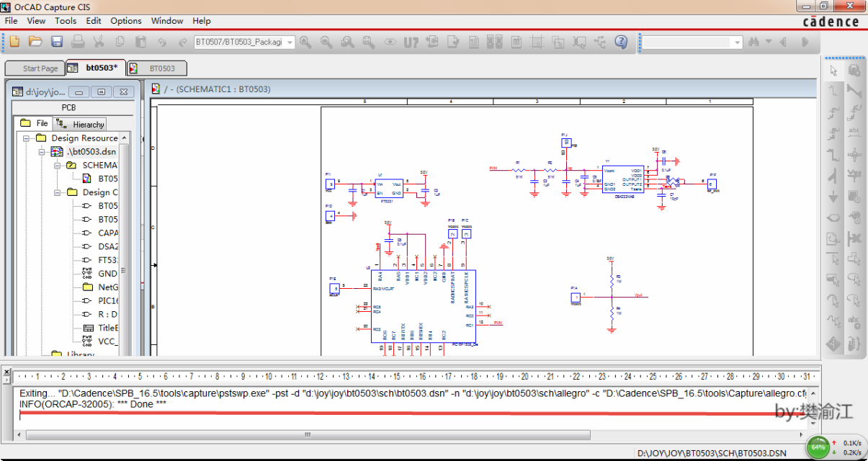Save the design with the floppy icon
The height and width of the screenshot is (461, 868).
click(57, 42)
